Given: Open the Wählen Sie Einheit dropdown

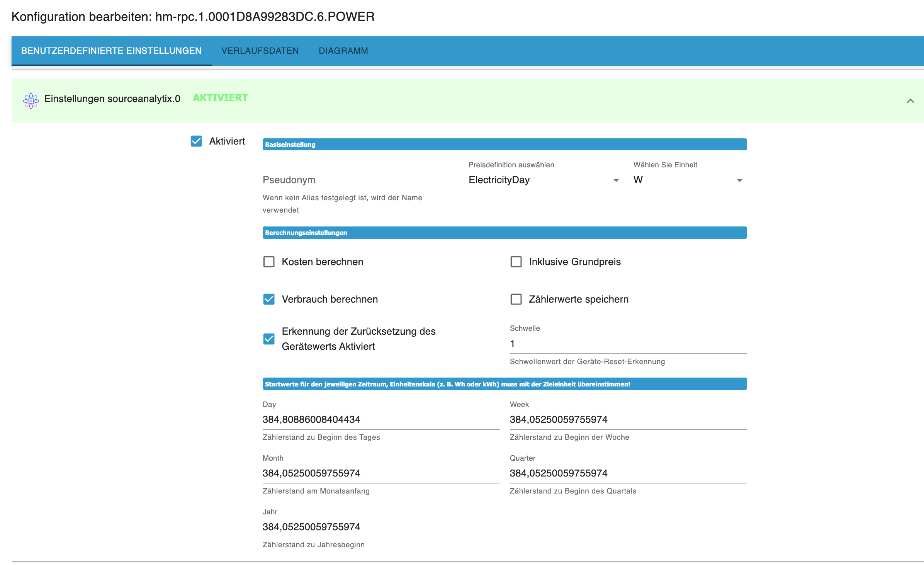Looking at the screenshot, I should [690, 180].
